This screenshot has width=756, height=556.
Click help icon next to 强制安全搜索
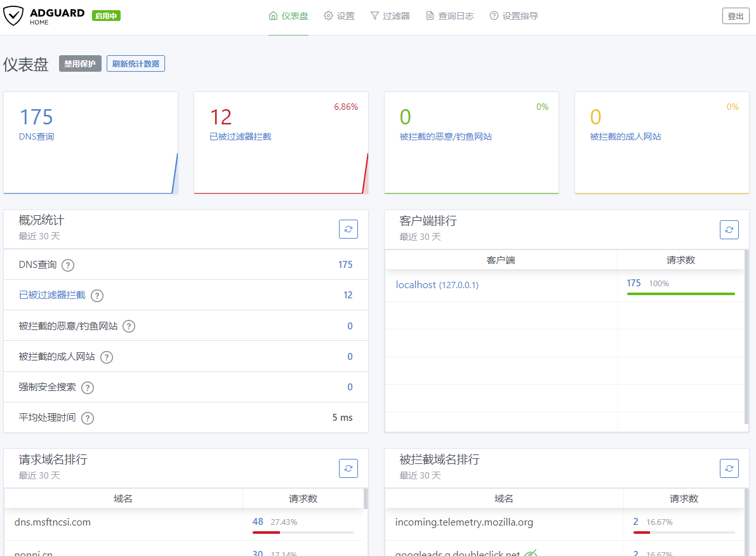pyautogui.click(x=88, y=388)
